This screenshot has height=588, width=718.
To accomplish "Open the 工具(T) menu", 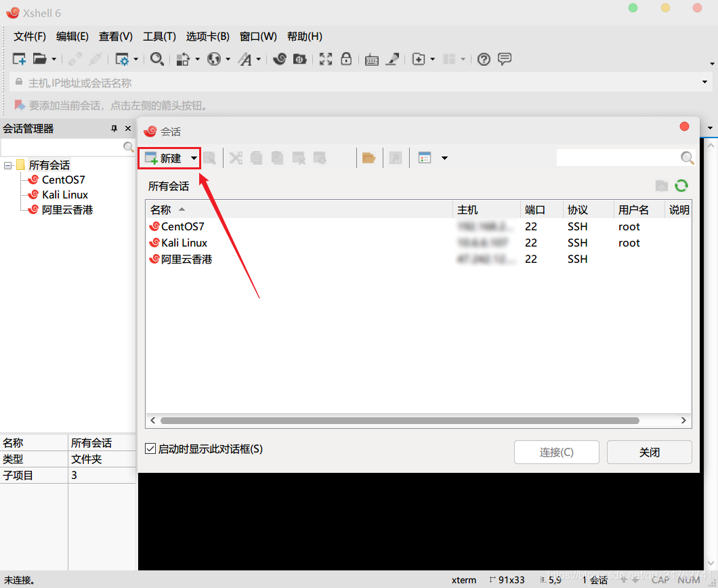I will [159, 37].
